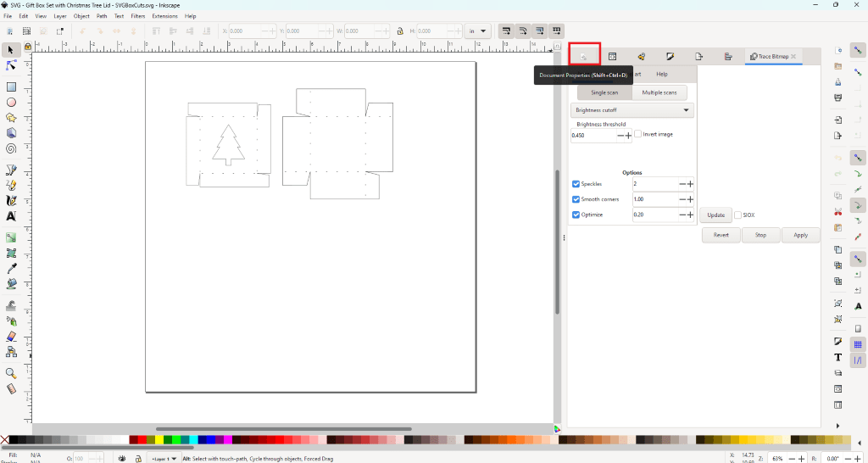Pick the yellow swatch in the palette

pyautogui.click(x=159, y=440)
